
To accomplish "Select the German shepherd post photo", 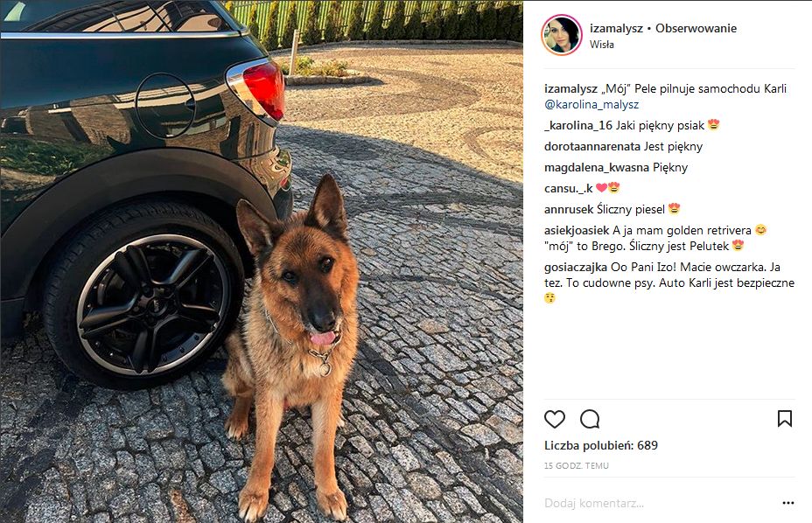I will pyautogui.click(x=262, y=261).
